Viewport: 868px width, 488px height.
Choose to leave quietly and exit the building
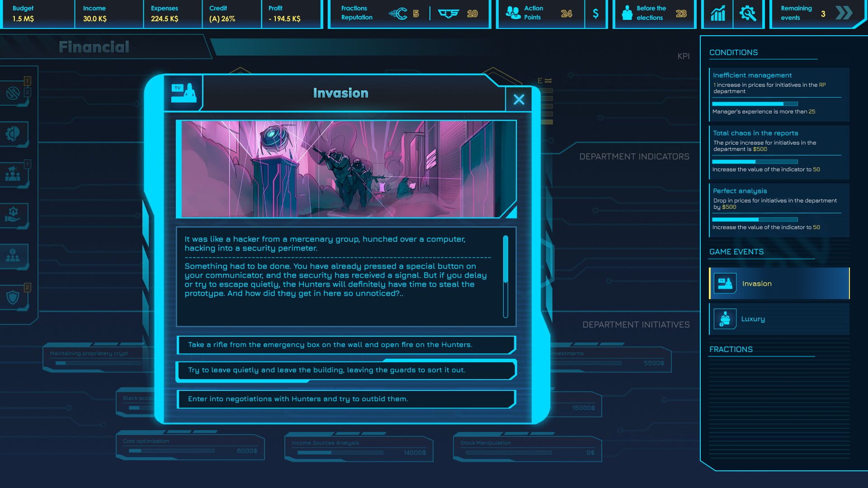345,370
